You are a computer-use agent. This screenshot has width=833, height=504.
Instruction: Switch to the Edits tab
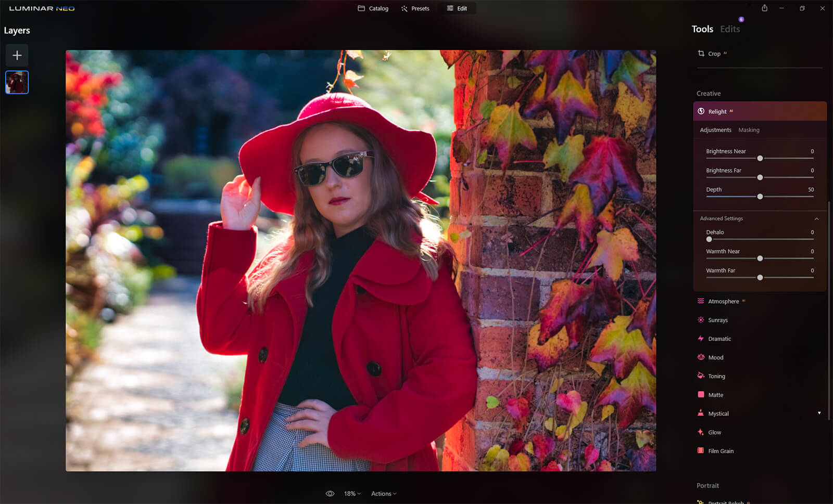tap(729, 29)
